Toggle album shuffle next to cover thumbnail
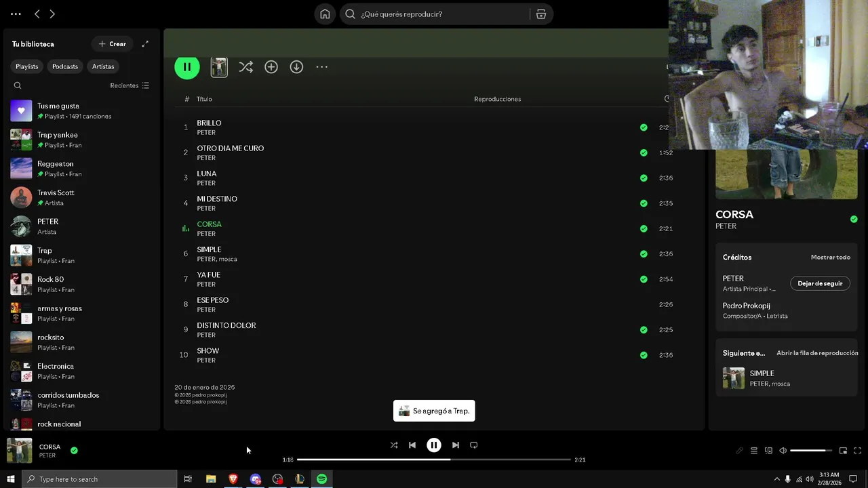 click(245, 66)
